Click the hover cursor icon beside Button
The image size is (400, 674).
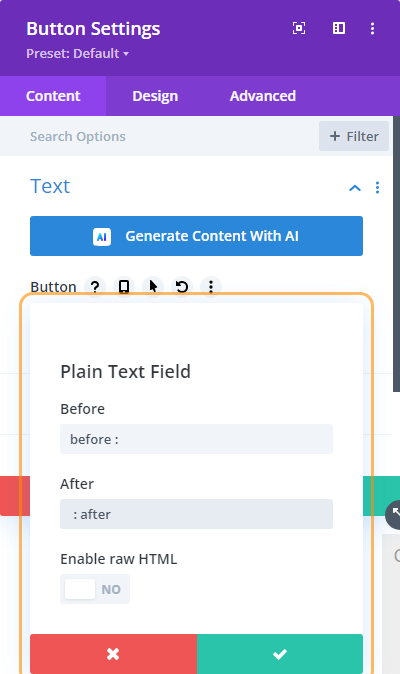tap(153, 287)
